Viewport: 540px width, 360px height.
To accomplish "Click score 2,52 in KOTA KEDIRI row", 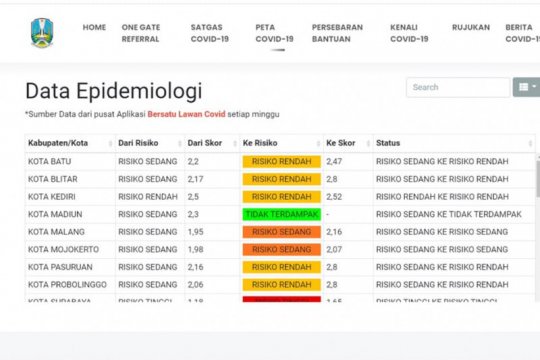I will point(334,197).
